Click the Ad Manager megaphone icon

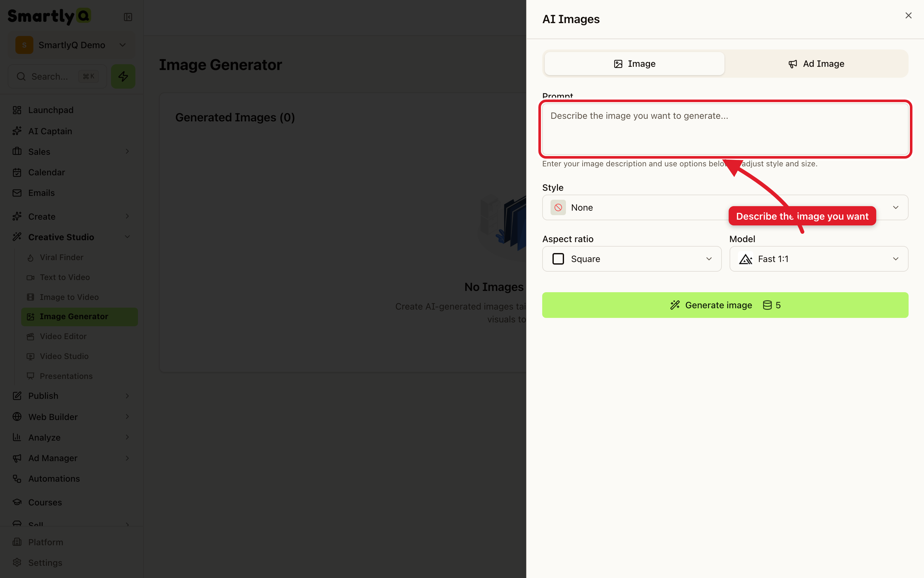click(x=17, y=458)
